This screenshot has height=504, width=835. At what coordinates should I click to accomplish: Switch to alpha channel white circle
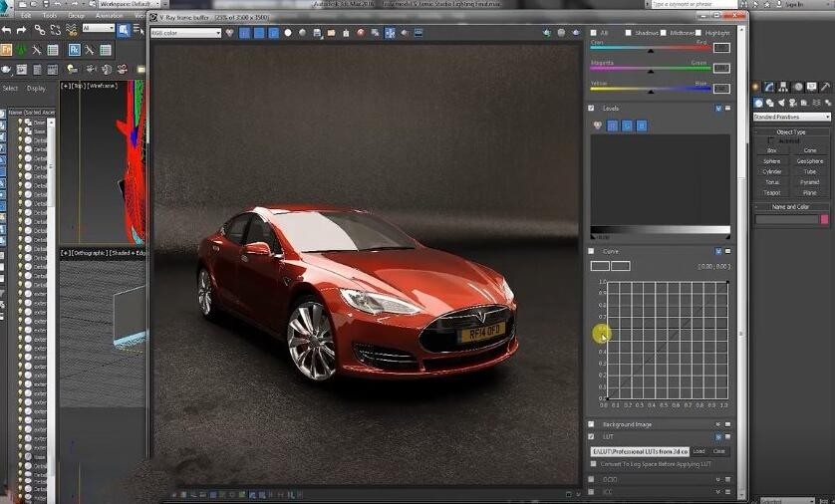coord(288,33)
